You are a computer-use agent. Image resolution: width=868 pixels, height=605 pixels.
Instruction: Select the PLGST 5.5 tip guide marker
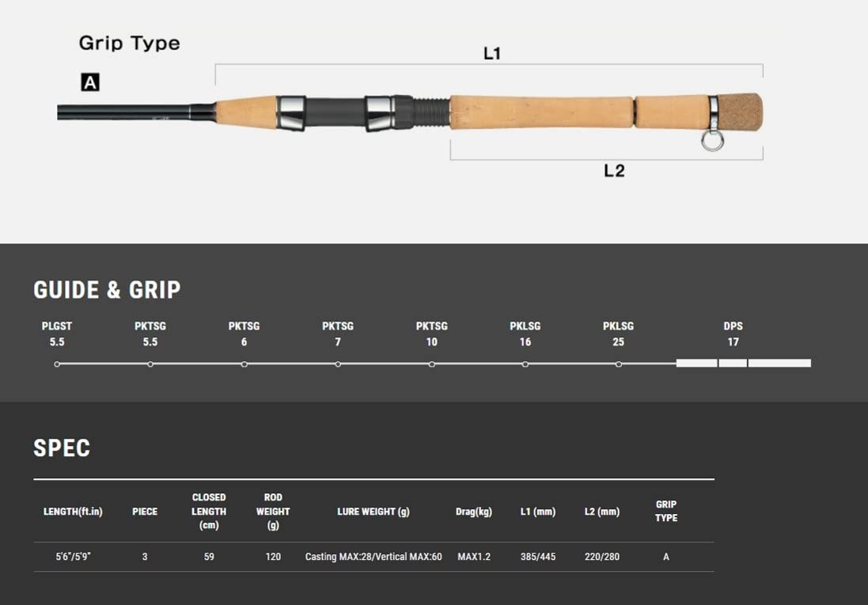point(57,363)
